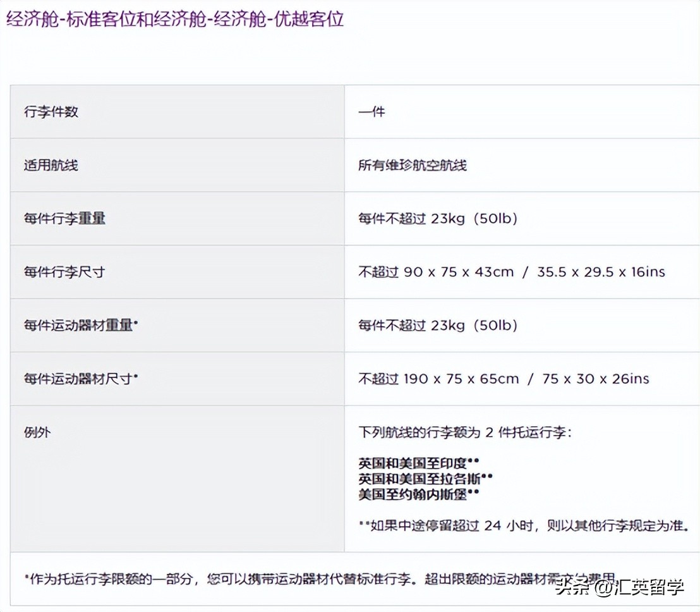Click the value 每件不超过 23kg（50lb）for baggage weight
Image resolution: width=700 pixels, height=612 pixels.
tap(435, 219)
